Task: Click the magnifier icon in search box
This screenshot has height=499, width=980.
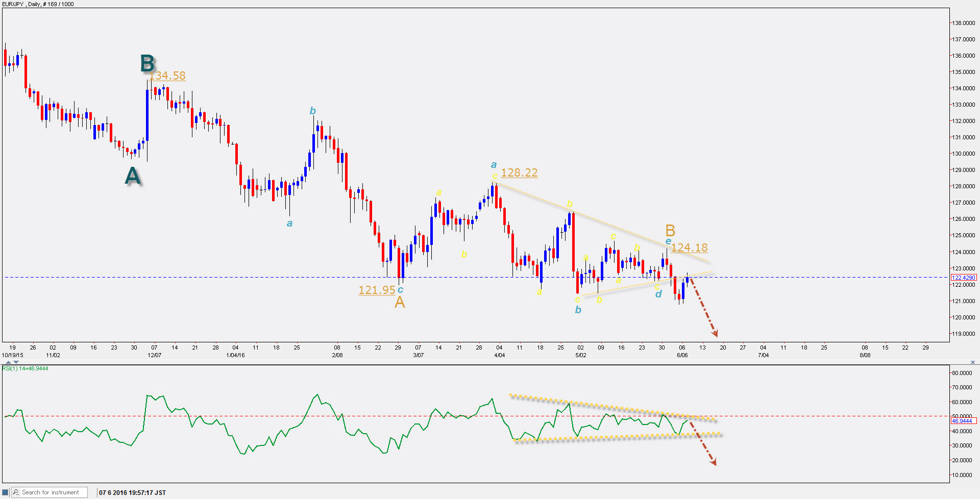Action: coord(16,492)
